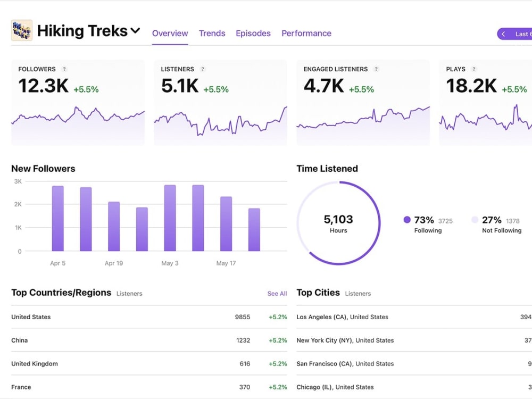Click See All for Top Countries/Regions
The width and height of the screenshot is (532, 399).
pos(277,294)
